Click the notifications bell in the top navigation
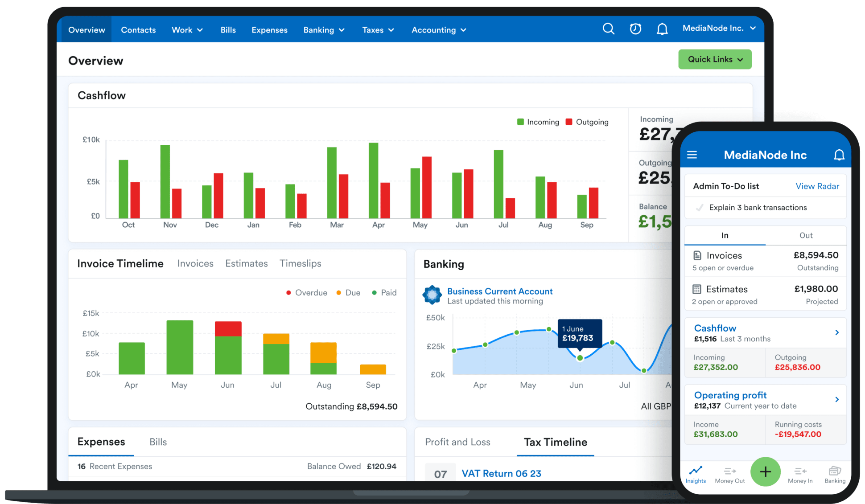The width and height of the screenshot is (865, 504). tap(662, 29)
